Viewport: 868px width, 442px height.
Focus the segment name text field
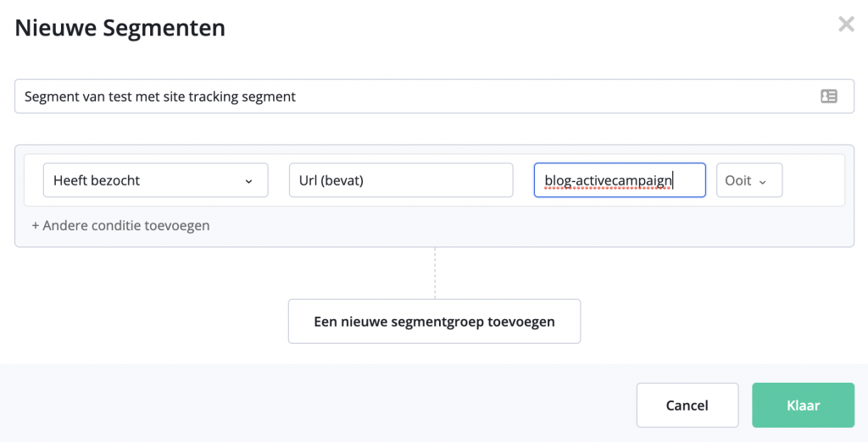click(x=434, y=97)
